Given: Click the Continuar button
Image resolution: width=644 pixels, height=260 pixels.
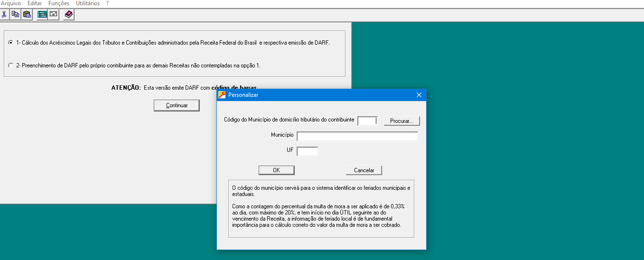Looking at the screenshot, I should pos(177,105).
